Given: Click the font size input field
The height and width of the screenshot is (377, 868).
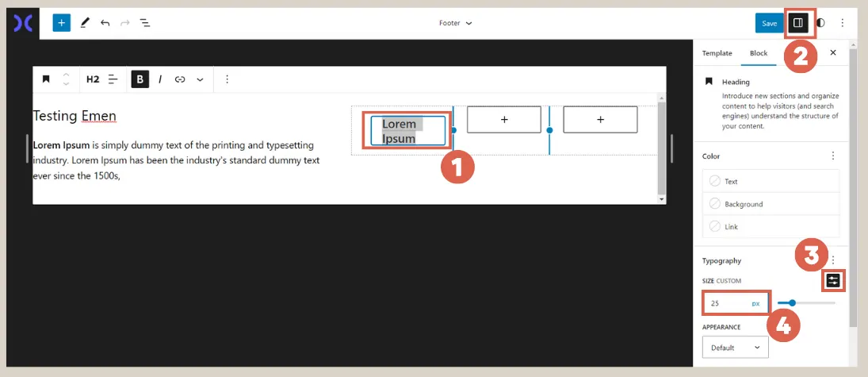Looking at the screenshot, I should [728, 303].
